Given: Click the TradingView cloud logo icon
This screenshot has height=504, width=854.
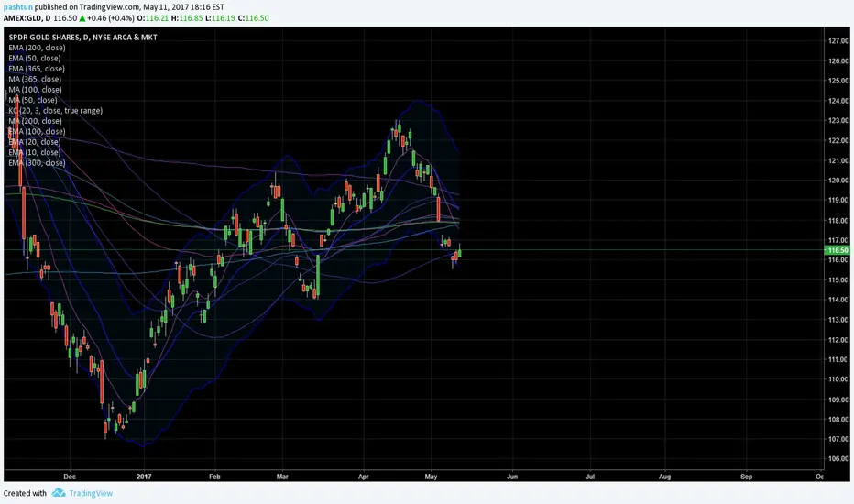Looking at the screenshot, I should click(x=59, y=493).
